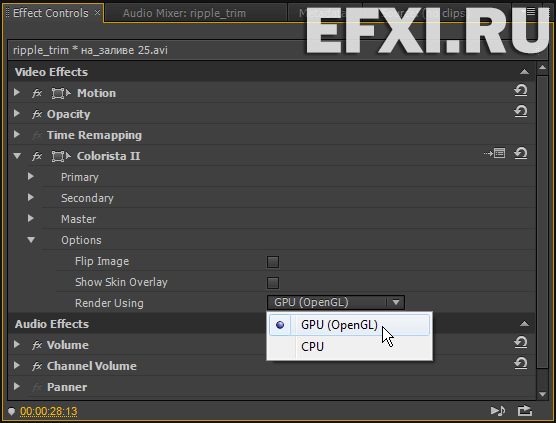Click the ripple_trim clip name header
The height and width of the screenshot is (423, 556).
(x=90, y=50)
